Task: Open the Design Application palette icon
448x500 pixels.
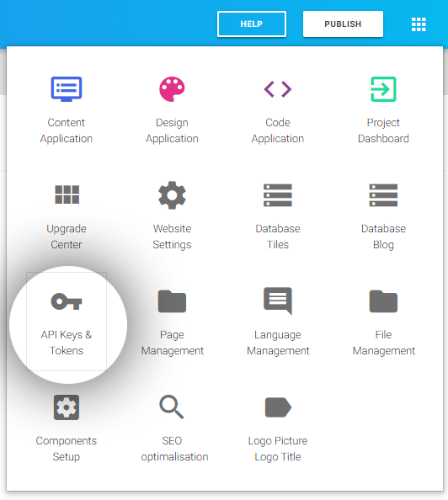Action: coord(172,89)
